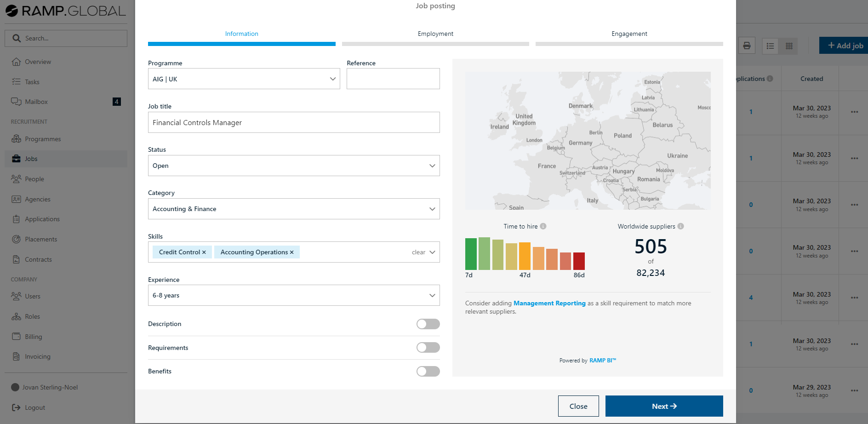This screenshot has height=424, width=868.
Task: Click the Reference input field
Action: click(x=393, y=79)
